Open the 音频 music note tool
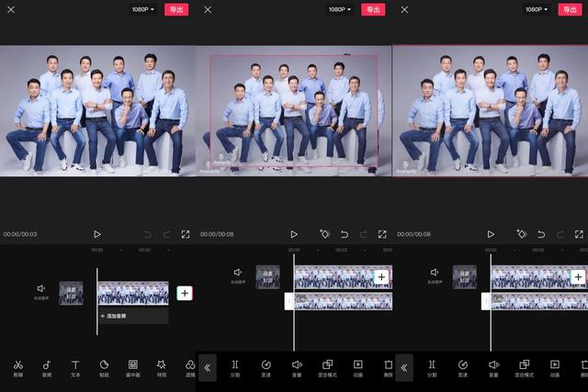 [x=47, y=368]
